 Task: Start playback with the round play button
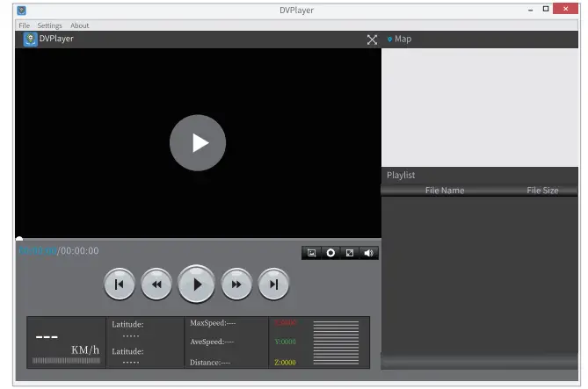click(x=196, y=285)
